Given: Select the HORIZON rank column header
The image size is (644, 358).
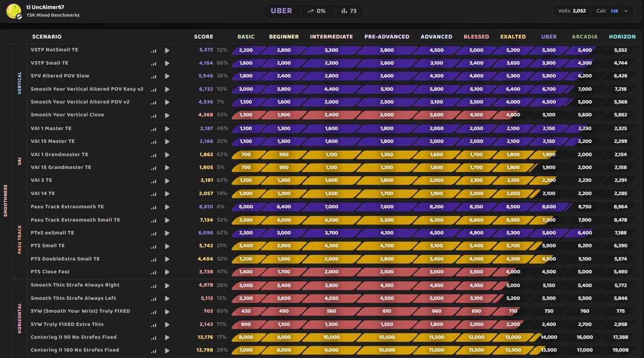Looking at the screenshot, I should pos(622,37).
